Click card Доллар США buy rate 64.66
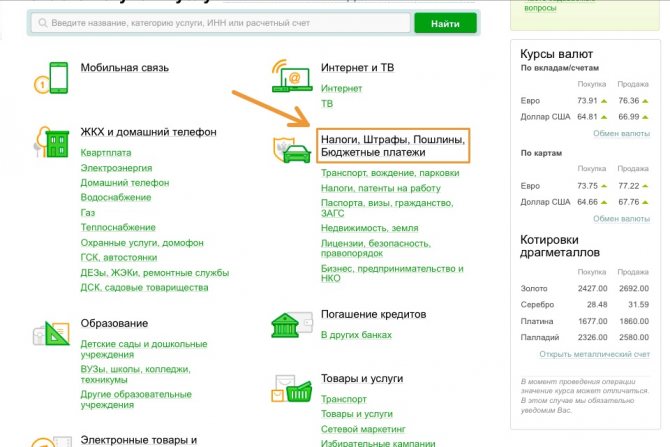Image resolution: width=670 pixels, height=447 pixels. (x=587, y=202)
